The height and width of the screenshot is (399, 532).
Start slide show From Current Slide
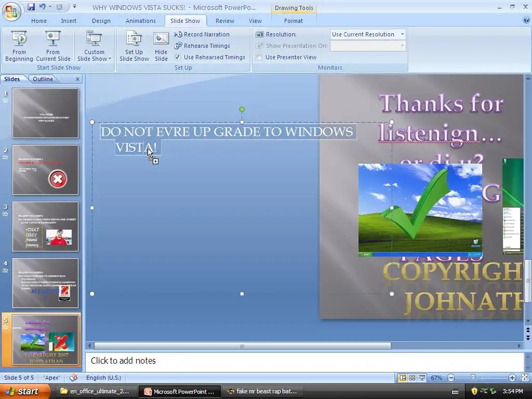[53, 46]
